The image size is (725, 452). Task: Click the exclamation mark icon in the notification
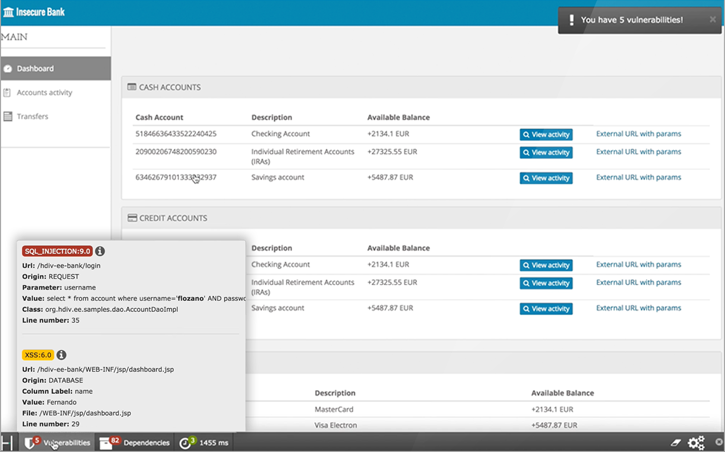pos(571,20)
